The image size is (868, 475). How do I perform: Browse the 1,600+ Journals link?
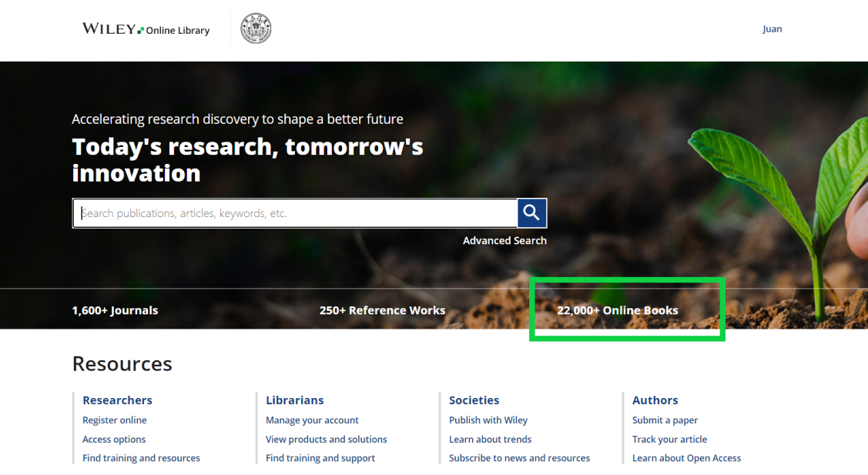point(115,310)
